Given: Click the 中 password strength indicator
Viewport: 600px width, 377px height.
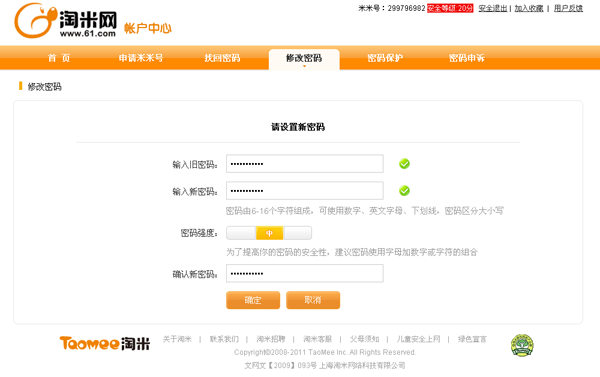Looking at the screenshot, I should [x=269, y=233].
